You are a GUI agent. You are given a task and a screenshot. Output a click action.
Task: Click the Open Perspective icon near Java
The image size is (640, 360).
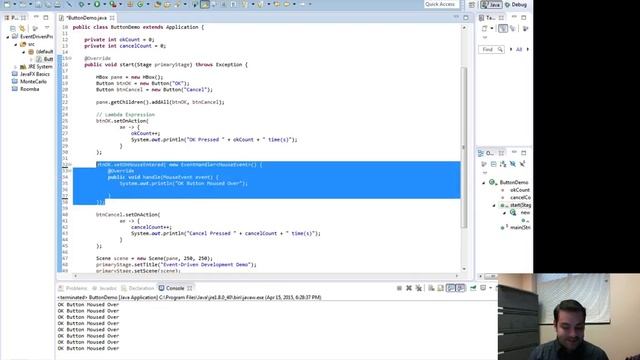[472, 4]
